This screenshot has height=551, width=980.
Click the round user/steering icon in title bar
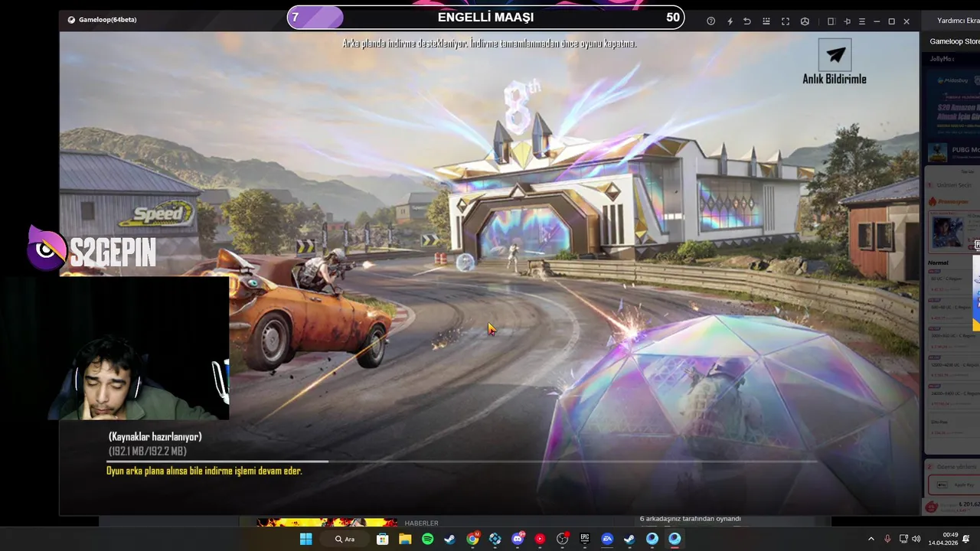tap(805, 21)
